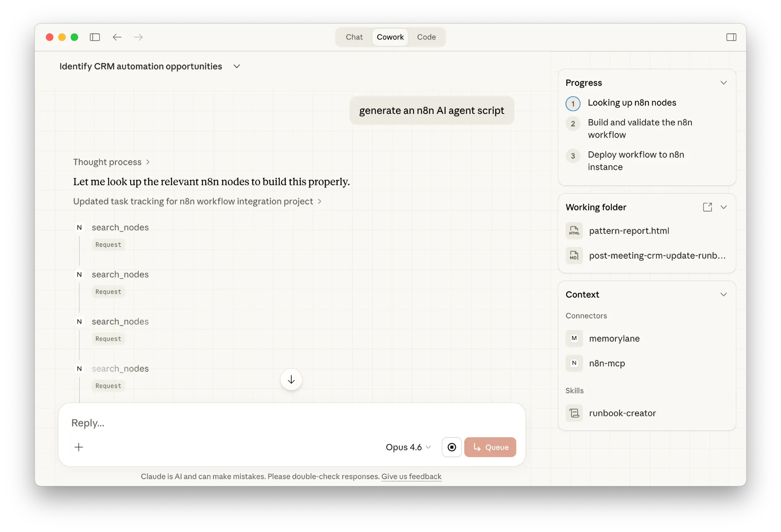Open the n8n-mcp connector
The width and height of the screenshot is (781, 532).
tap(606, 363)
